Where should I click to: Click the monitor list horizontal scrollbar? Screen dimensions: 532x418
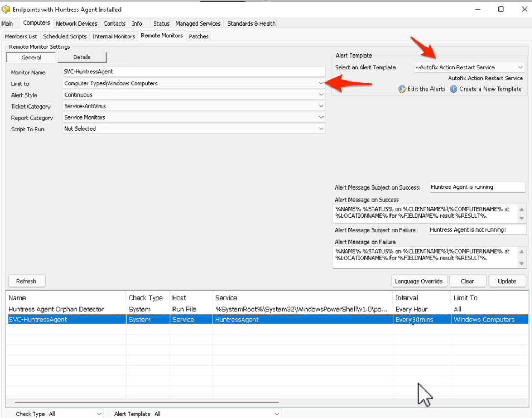click(x=146, y=402)
